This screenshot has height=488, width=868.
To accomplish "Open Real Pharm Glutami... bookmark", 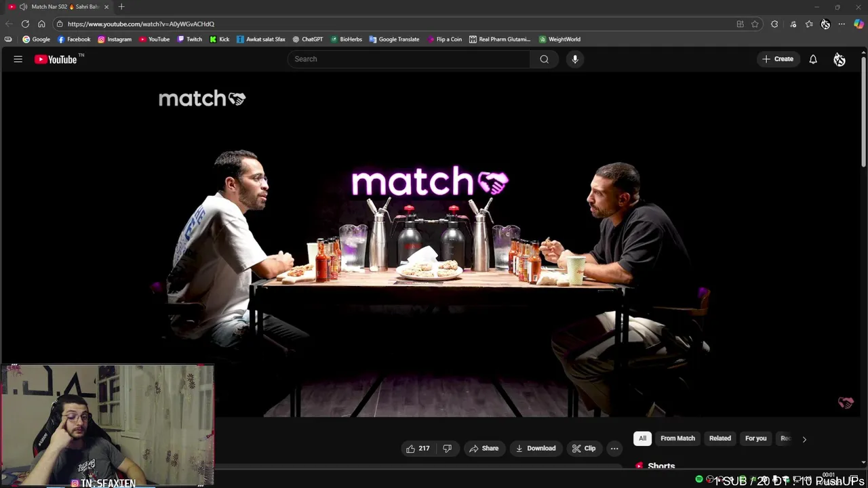I will (500, 39).
